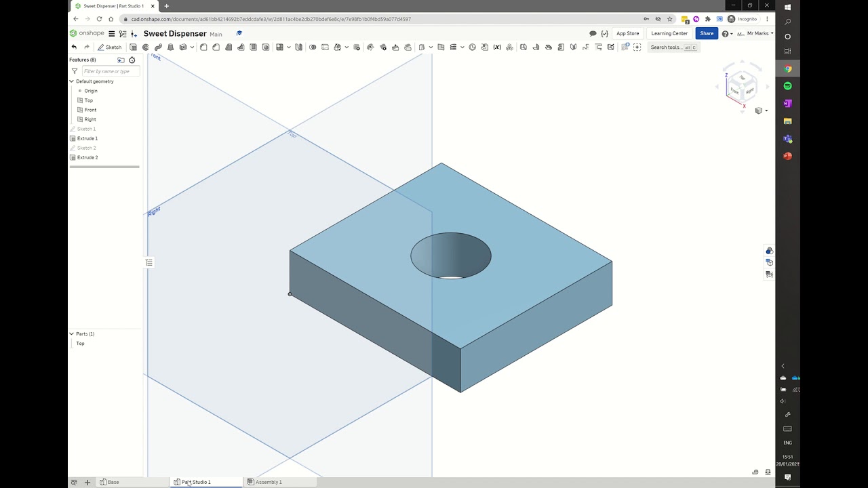Click the Create version icon
This screenshot has width=868, height=488.
(133, 34)
